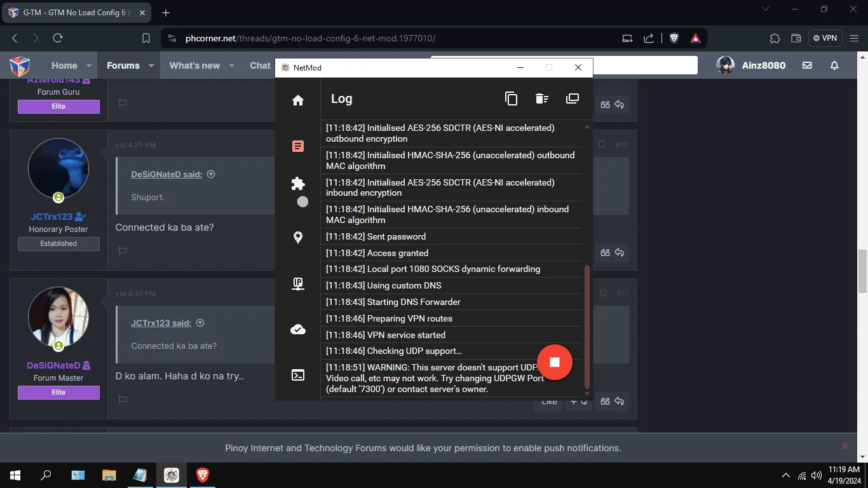The image size is (868, 488).
Task: Open the Brave Wallet icon
Action: pyautogui.click(x=796, y=38)
